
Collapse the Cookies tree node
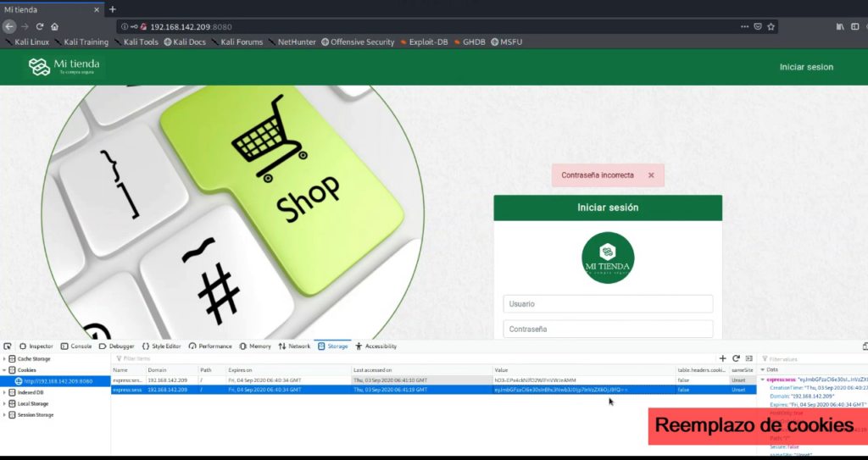[x=4, y=369]
